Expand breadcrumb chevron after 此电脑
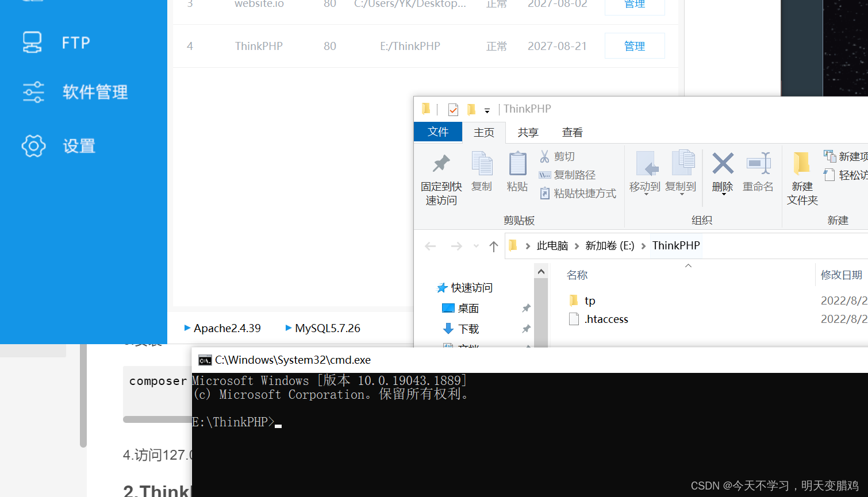 [x=577, y=246]
